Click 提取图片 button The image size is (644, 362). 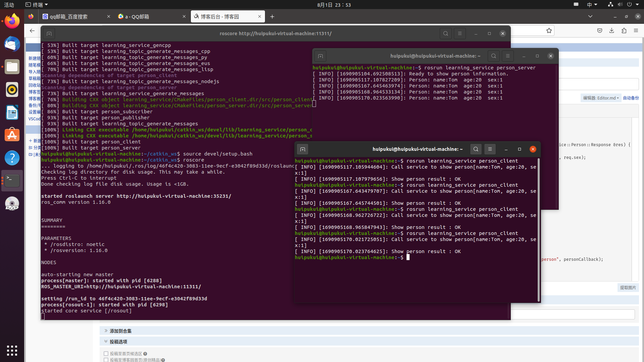tap(628, 288)
